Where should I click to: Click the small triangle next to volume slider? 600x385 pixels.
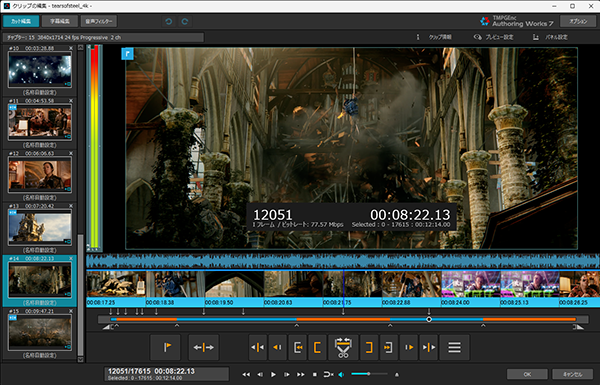397,374
